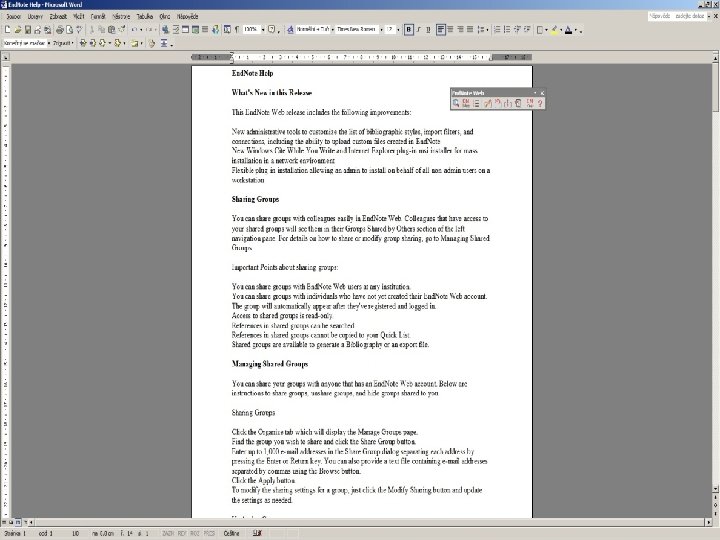Toggle show paragraph marks

237,30
